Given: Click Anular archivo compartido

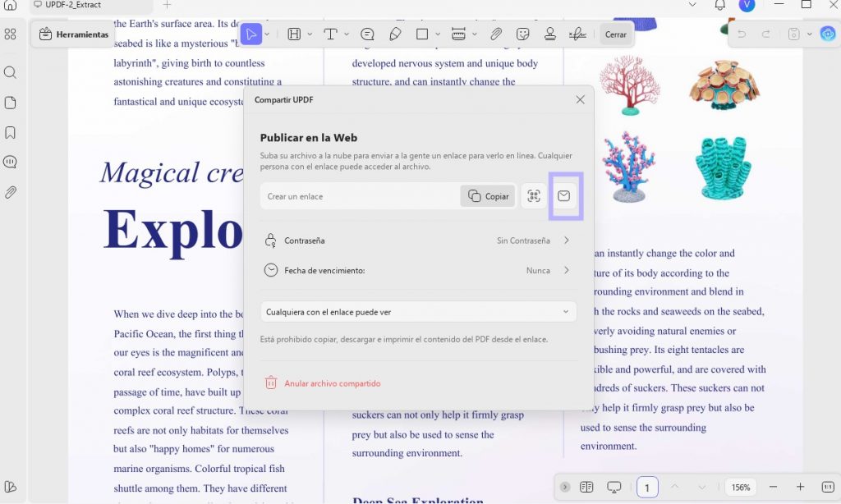Looking at the screenshot, I should [x=323, y=383].
